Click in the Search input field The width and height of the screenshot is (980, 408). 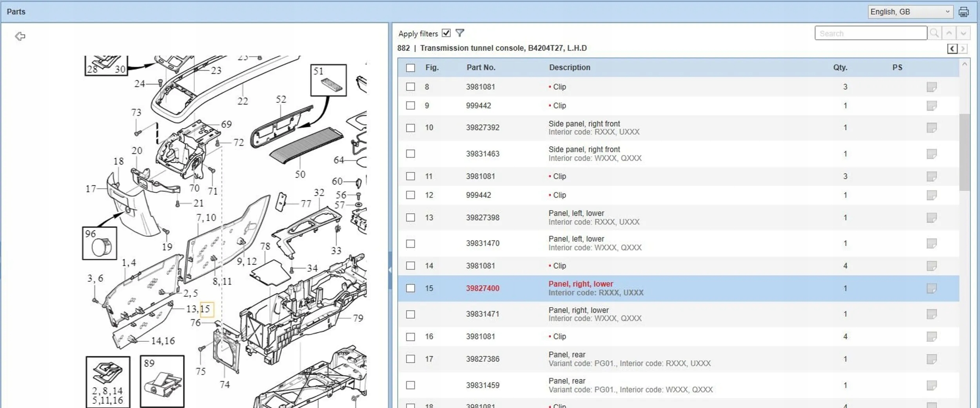871,33
